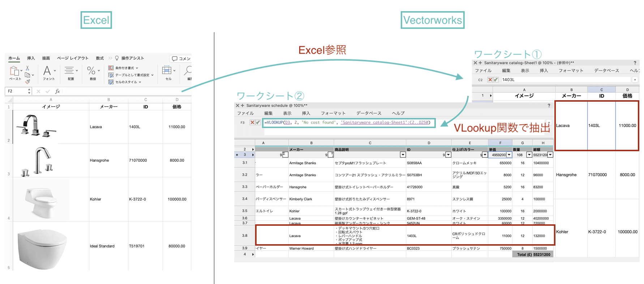This screenshot has height=284, width=644.
Task: Click the catalog formula field showing 1403L
Action: click(x=566, y=80)
